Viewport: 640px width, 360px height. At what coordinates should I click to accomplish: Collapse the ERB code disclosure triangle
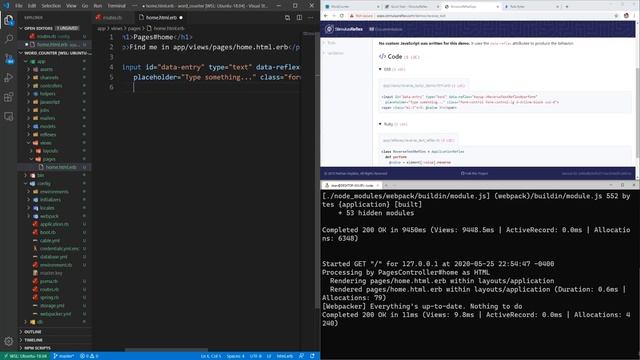coord(380,69)
